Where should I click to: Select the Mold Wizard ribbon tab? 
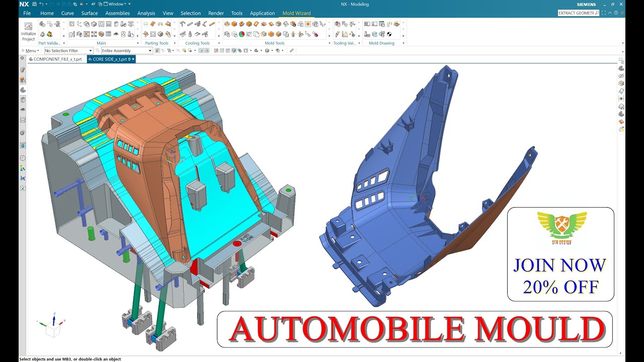click(x=296, y=13)
